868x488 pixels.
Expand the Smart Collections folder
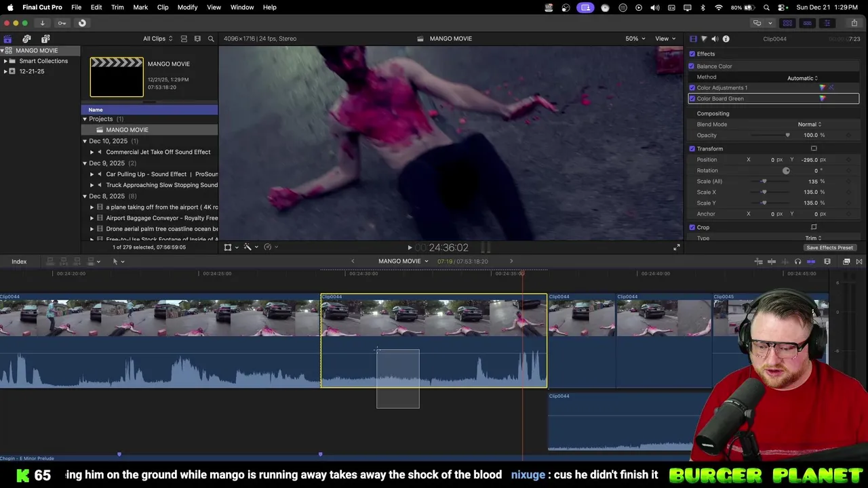click(x=5, y=61)
